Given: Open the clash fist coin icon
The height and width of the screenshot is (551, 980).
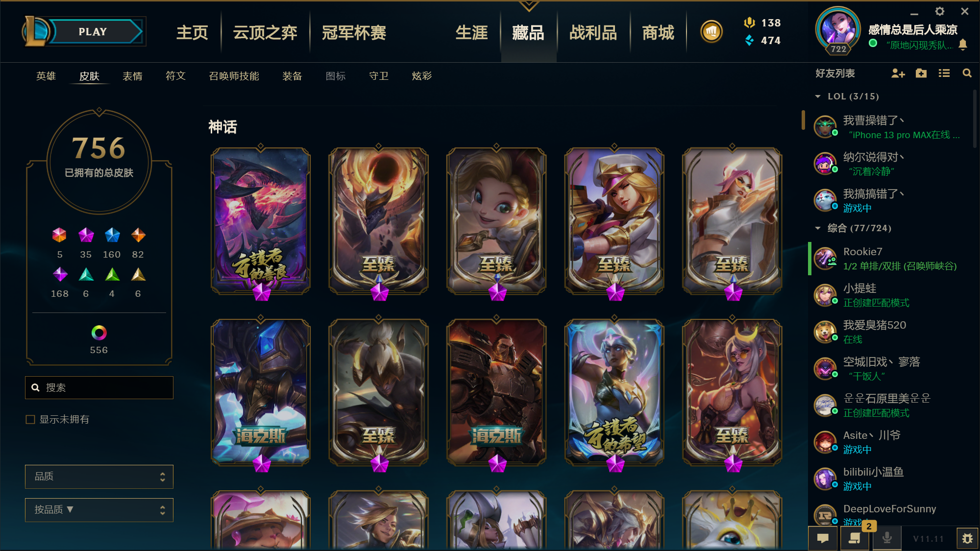Looking at the screenshot, I should (x=711, y=32).
